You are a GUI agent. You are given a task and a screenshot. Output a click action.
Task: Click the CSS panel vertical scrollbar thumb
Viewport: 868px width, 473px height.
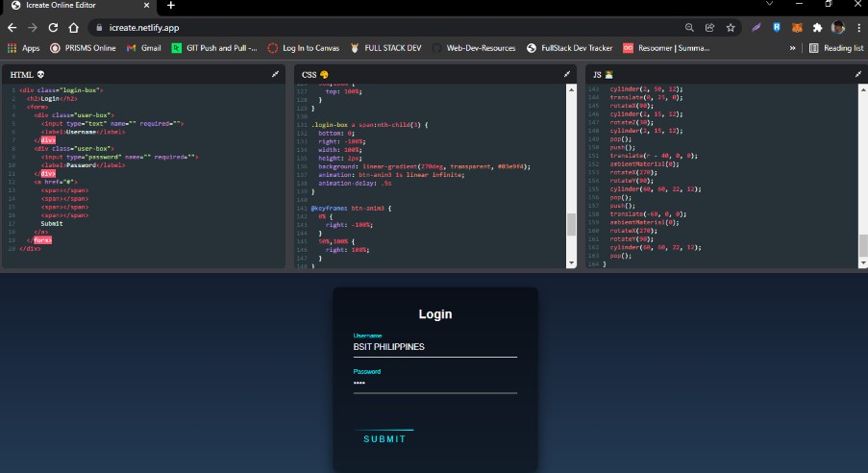pos(571,224)
